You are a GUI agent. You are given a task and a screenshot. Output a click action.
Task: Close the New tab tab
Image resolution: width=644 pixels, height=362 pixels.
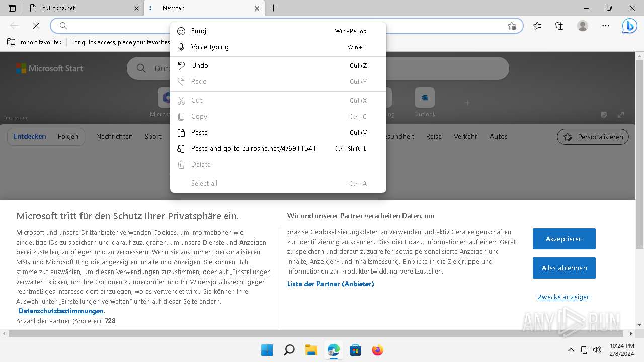[x=257, y=8]
